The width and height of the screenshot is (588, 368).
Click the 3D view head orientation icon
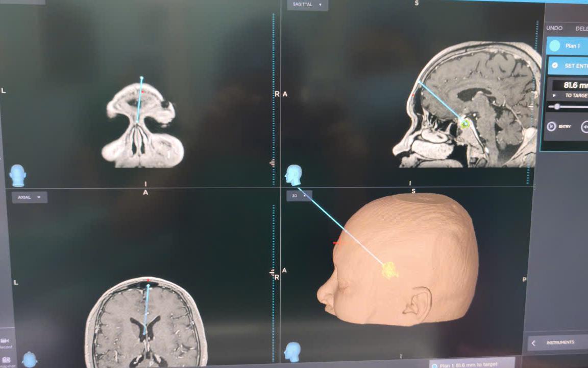[292, 352]
